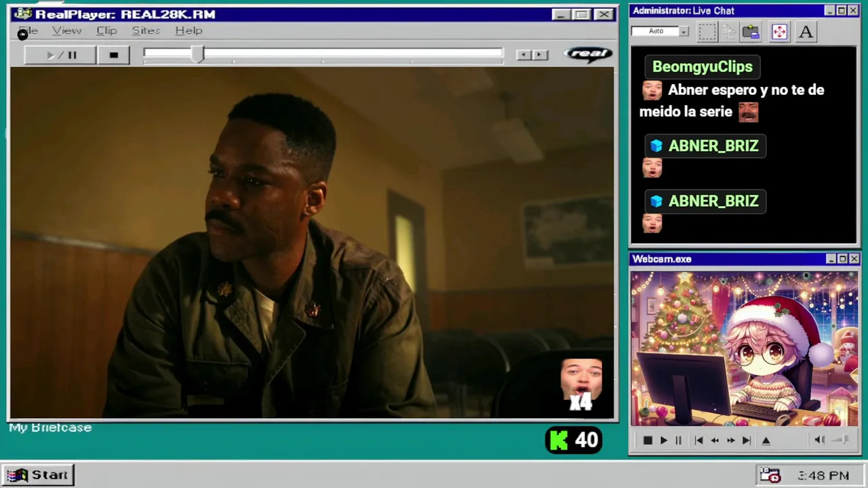Image resolution: width=868 pixels, height=488 pixels.
Task: Click the blue cube badge of first ABNER_BRIZ
Action: click(x=656, y=146)
